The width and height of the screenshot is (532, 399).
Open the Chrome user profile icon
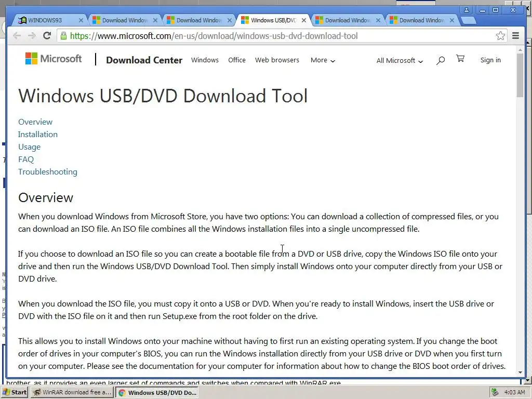click(x=467, y=10)
